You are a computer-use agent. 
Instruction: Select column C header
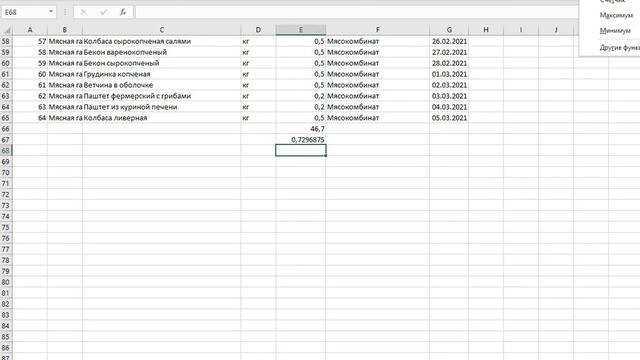162,30
